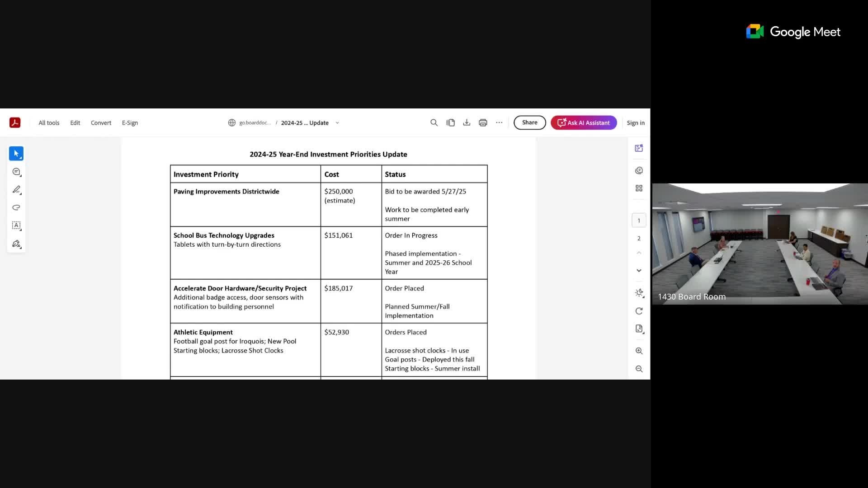The height and width of the screenshot is (488, 868).
Task: Open the fill and sign tool
Action: pos(16,244)
